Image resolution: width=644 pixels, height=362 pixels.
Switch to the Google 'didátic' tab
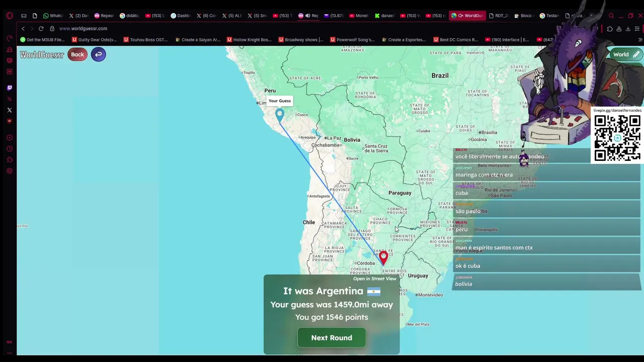point(129,16)
